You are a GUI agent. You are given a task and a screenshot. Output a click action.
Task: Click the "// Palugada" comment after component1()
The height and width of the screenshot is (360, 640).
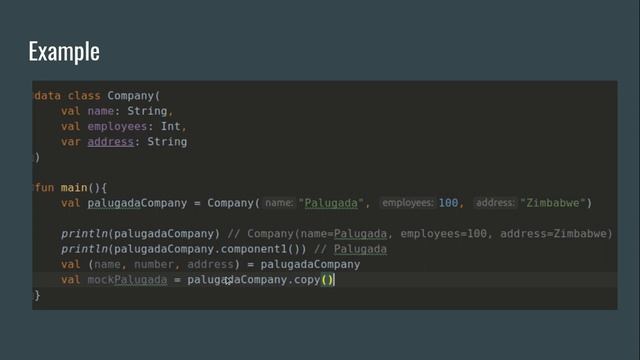(351, 249)
